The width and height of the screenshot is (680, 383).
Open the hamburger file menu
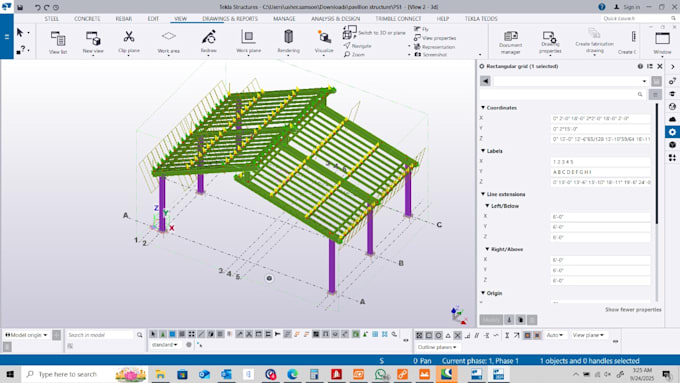(x=7, y=36)
